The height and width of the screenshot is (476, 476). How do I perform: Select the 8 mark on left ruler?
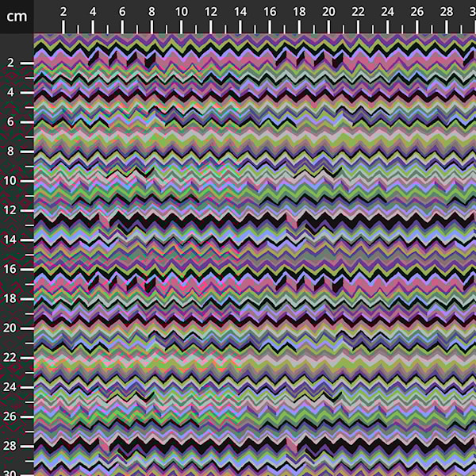coord(11,152)
